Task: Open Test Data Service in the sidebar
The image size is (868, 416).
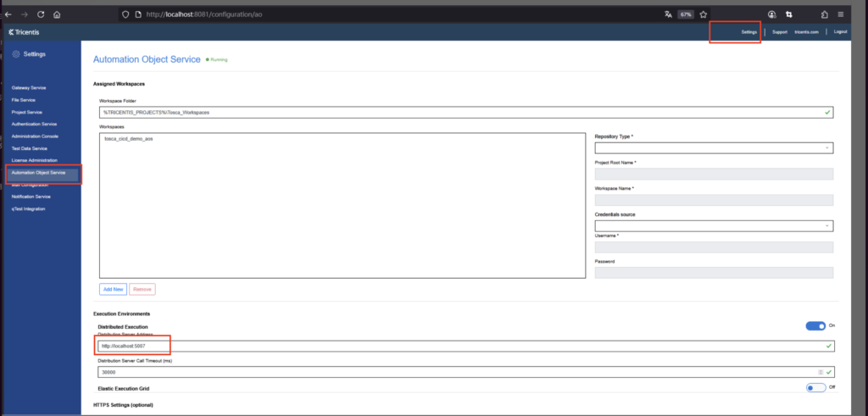Action: coord(30,148)
